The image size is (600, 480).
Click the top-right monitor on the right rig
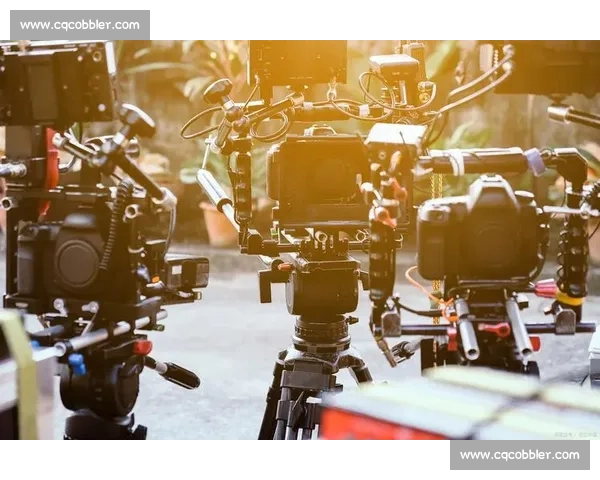pos(545,67)
